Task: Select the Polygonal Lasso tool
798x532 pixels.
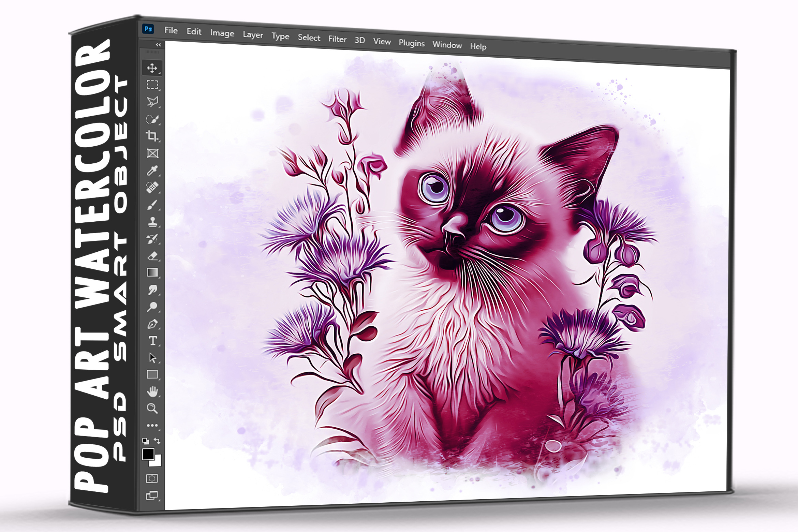Action: [152, 102]
